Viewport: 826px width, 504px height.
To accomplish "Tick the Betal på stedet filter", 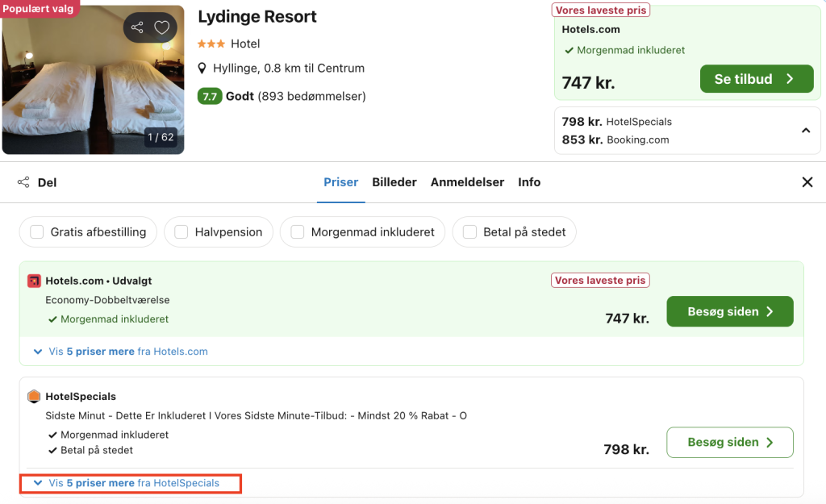I will tap(469, 232).
